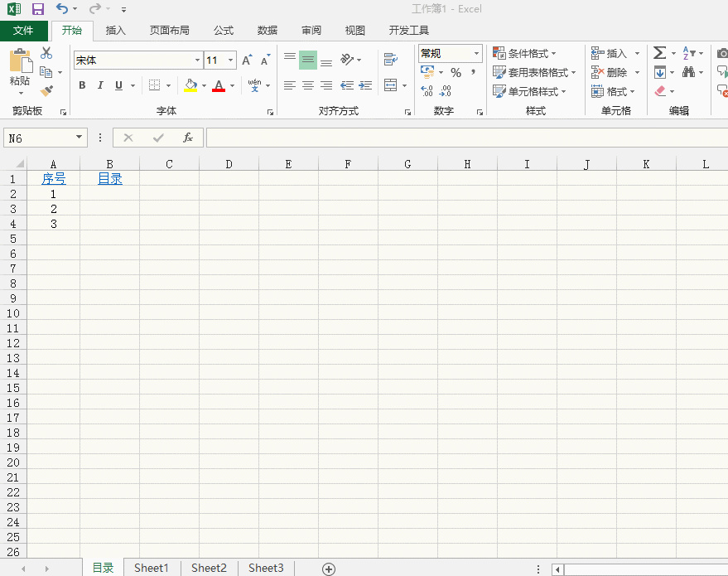Toggle center horizontal alignment
The height and width of the screenshot is (576, 728).
pyautogui.click(x=308, y=85)
